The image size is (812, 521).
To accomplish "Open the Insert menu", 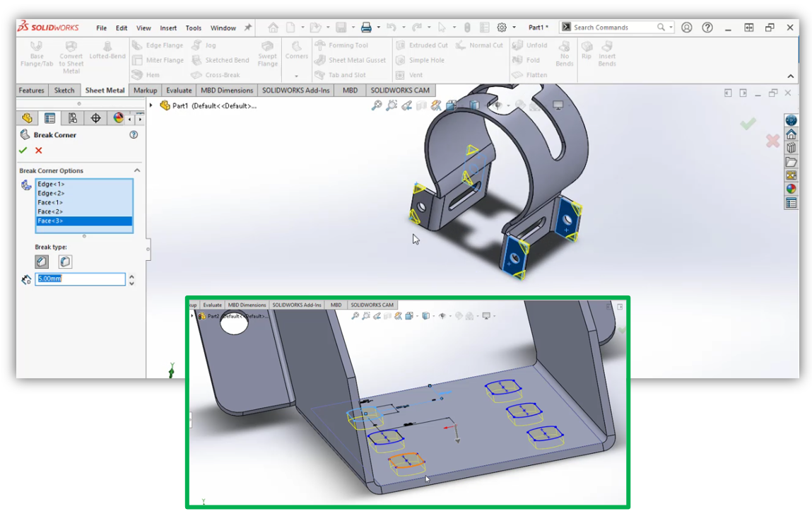I will 168,28.
